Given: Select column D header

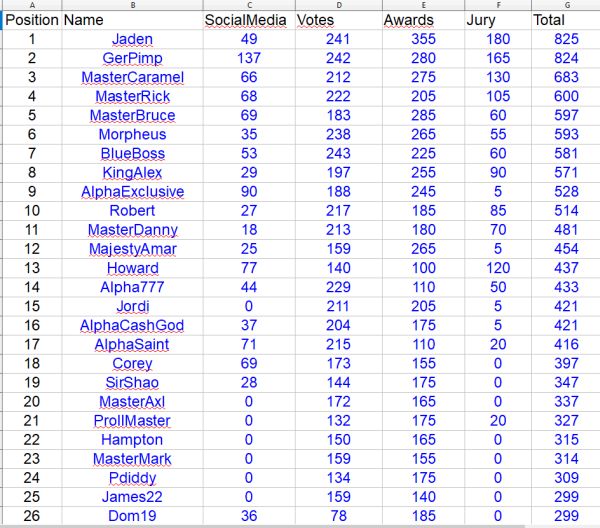Looking at the screenshot, I should click(339, 5).
